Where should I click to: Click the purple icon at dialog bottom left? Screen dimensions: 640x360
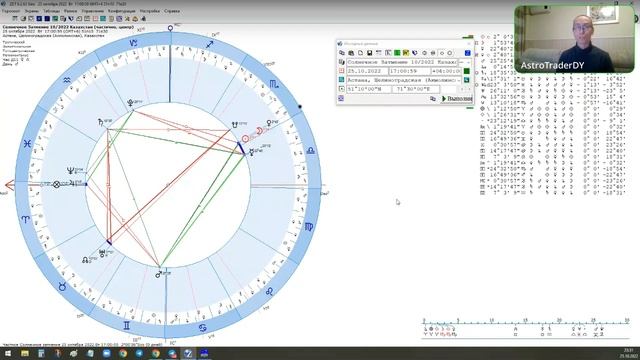click(341, 98)
